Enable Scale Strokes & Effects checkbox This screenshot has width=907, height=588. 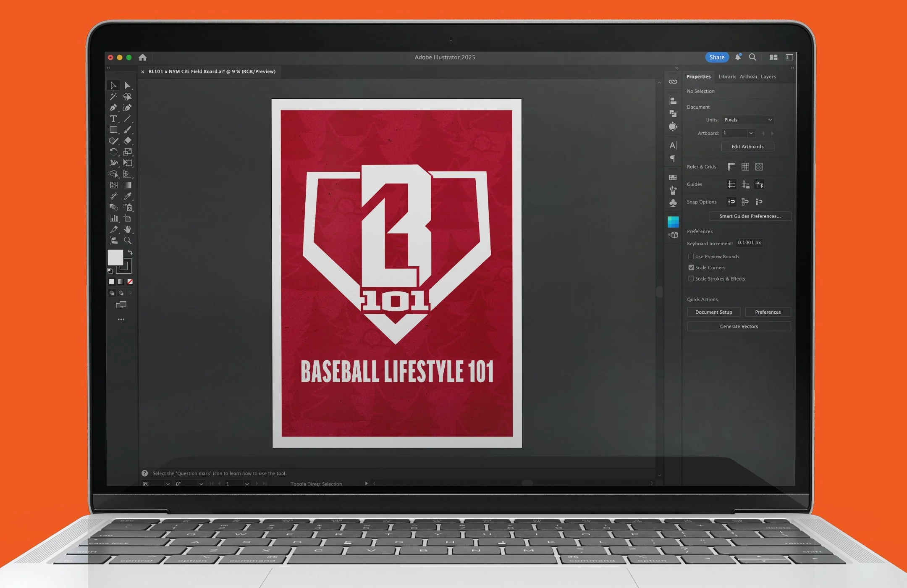[x=691, y=278]
